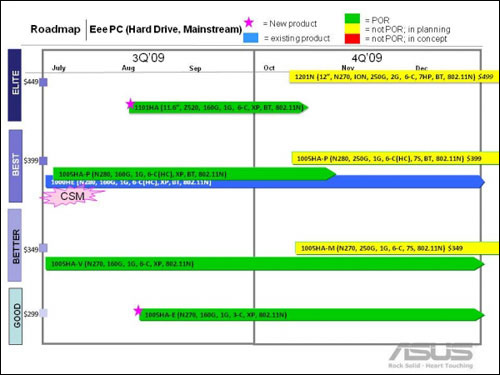Select the green 1005HA-V product bar
Viewport: 500px width, 375px height.
coord(265,264)
